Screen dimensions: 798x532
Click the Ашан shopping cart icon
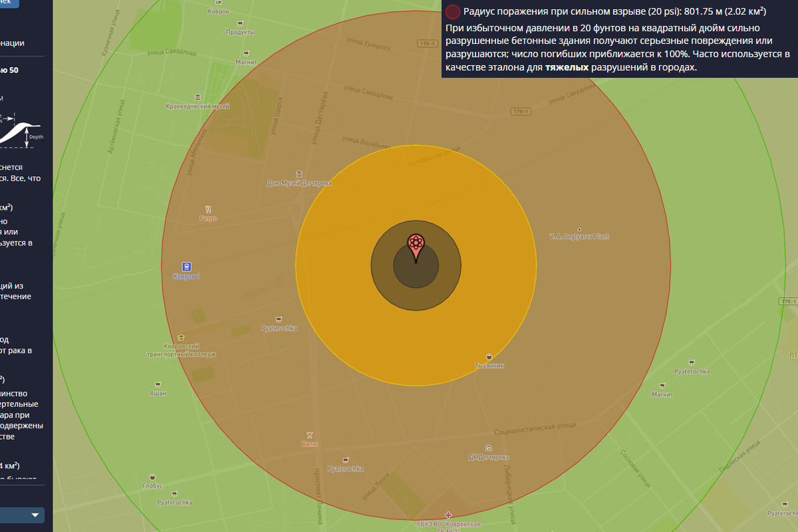[158, 384]
